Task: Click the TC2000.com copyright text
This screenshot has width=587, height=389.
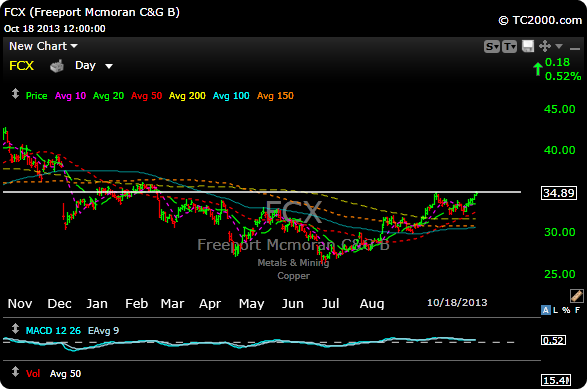Action: tap(540, 20)
